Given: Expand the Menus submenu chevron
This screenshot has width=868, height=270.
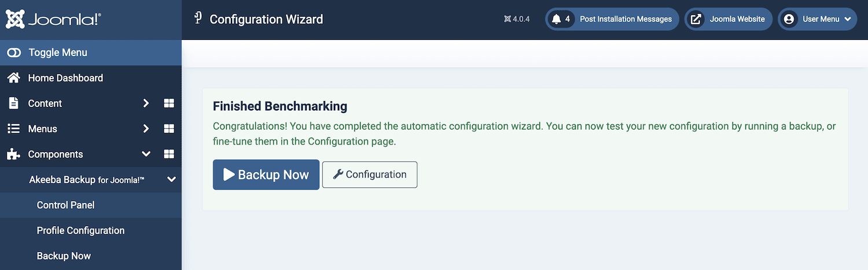Looking at the screenshot, I should [146, 129].
